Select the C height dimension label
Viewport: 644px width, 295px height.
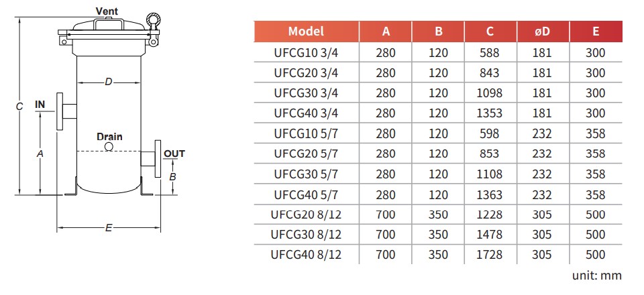click(19, 107)
